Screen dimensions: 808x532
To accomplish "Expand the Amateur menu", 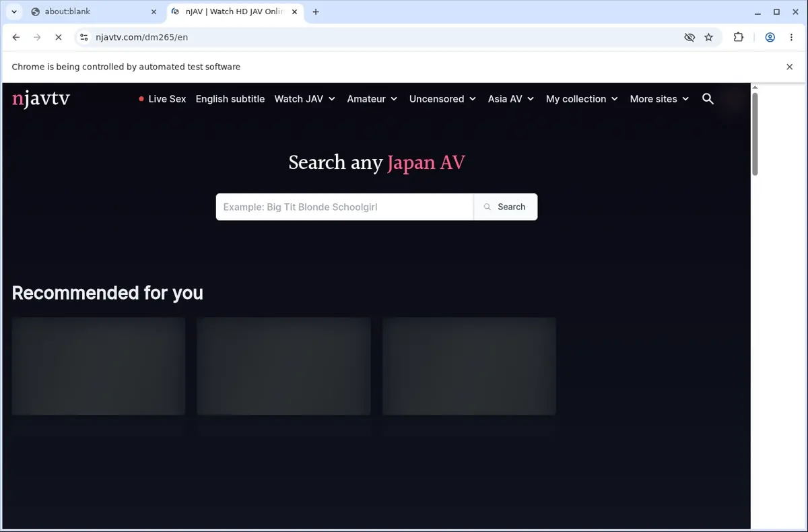I will click(372, 99).
